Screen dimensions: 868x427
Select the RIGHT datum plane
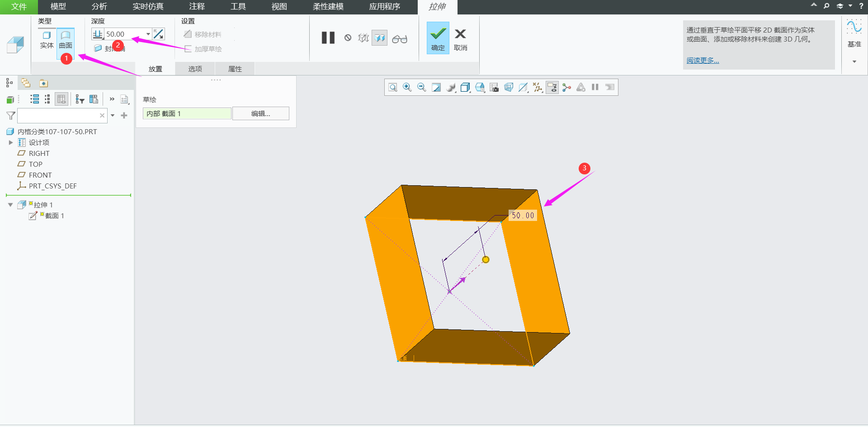(x=39, y=153)
